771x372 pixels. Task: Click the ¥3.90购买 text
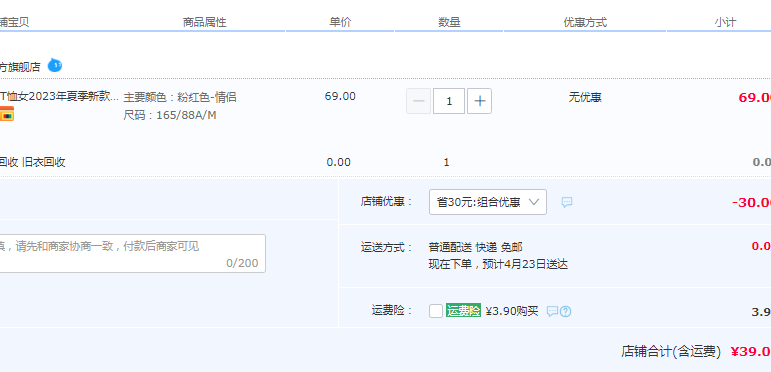point(512,311)
